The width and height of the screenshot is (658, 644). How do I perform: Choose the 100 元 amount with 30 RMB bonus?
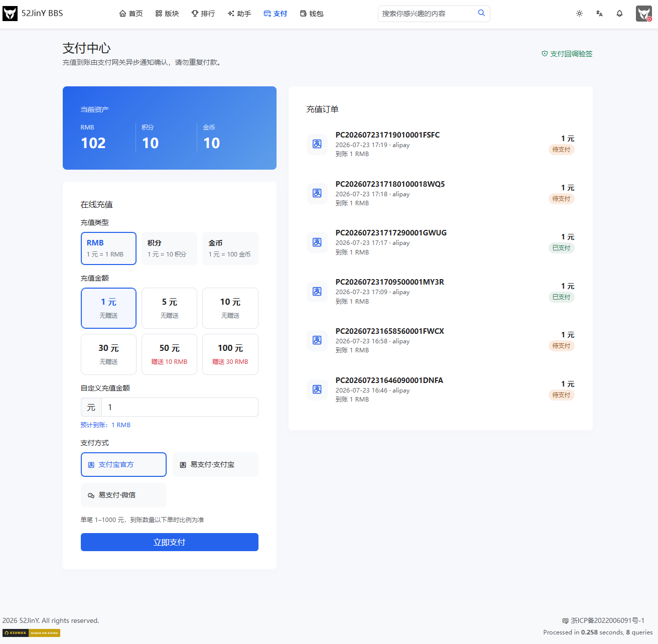coord(230,354)
